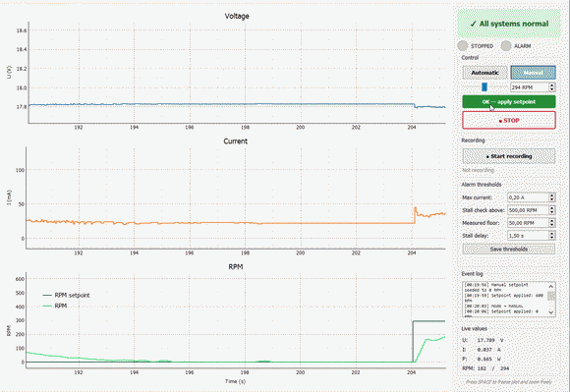Lower Max current with down arrow
The width and height of the screenshot is (570, 392).
pyautogui.click(x=552, y=199)
